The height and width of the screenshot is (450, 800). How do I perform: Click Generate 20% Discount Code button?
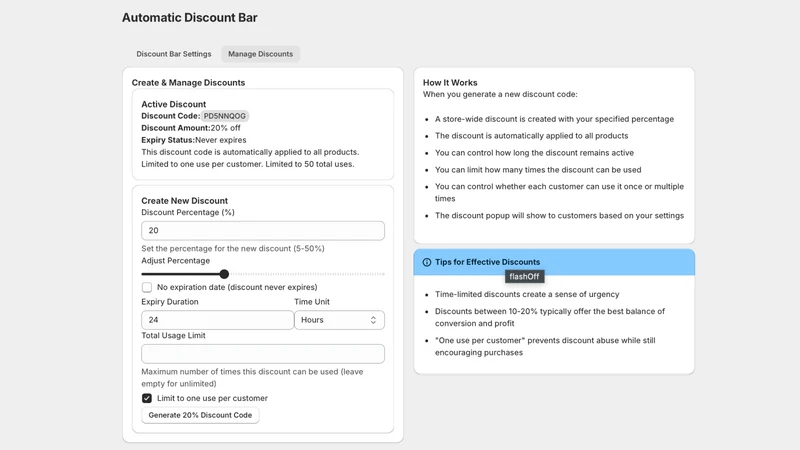tap(200, 415)
